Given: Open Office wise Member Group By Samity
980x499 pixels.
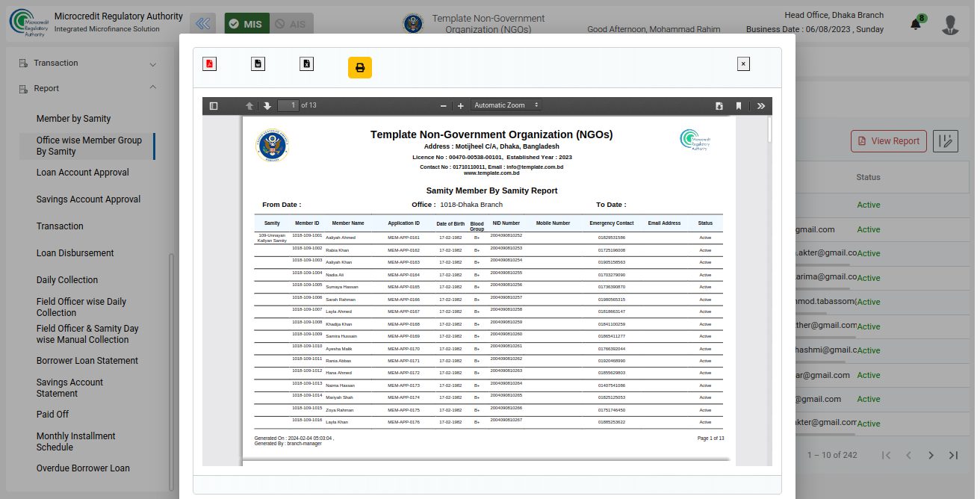Looking at the screenshot, I should tap(89, 146).
